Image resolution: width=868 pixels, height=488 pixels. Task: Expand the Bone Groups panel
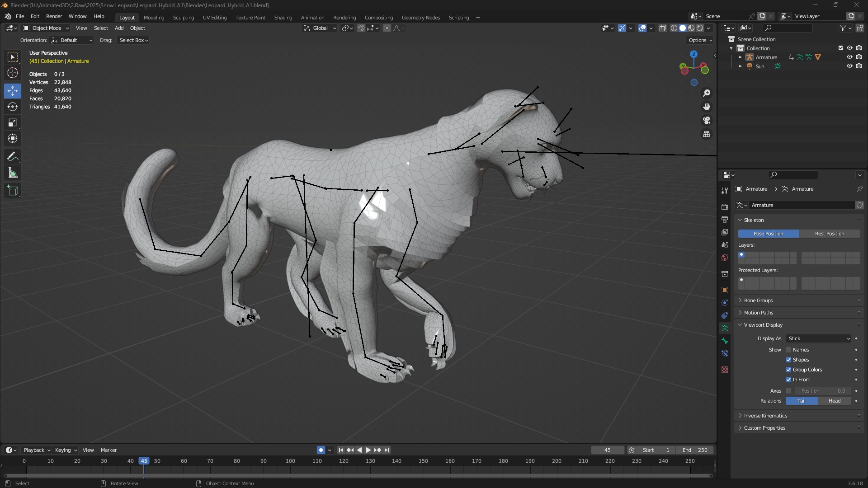coord(758,300)
